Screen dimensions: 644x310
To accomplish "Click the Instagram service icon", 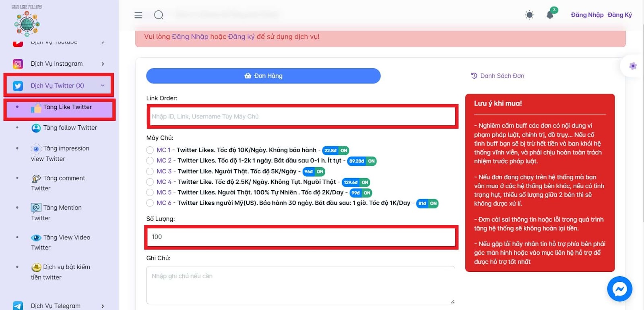I will (18, 64).
